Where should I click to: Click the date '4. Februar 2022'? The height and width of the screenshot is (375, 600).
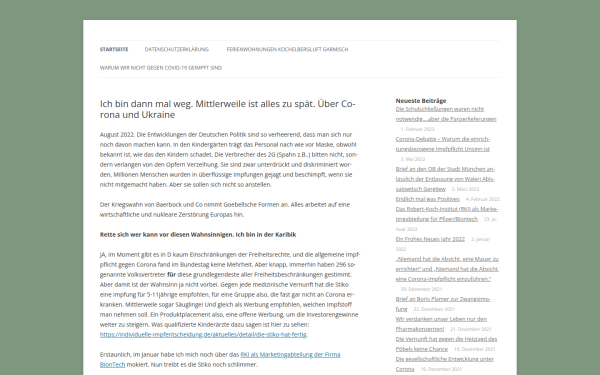point(483,199)
